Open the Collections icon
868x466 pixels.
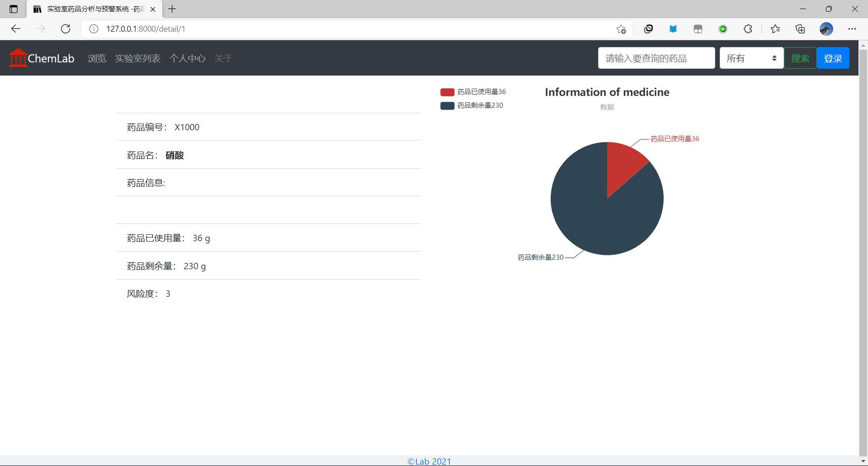[800, 29]
